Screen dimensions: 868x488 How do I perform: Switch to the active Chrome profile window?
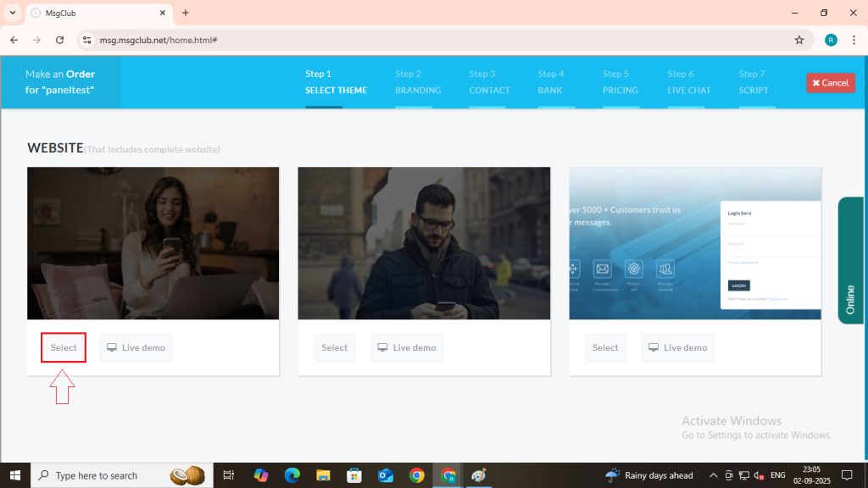pyautogui.click(x=448, y=475)
